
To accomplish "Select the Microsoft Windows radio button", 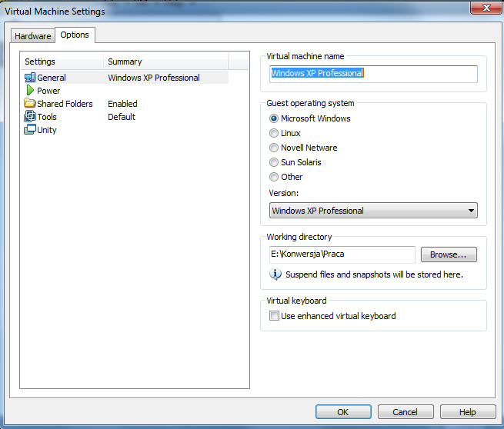I will (273, 118).
